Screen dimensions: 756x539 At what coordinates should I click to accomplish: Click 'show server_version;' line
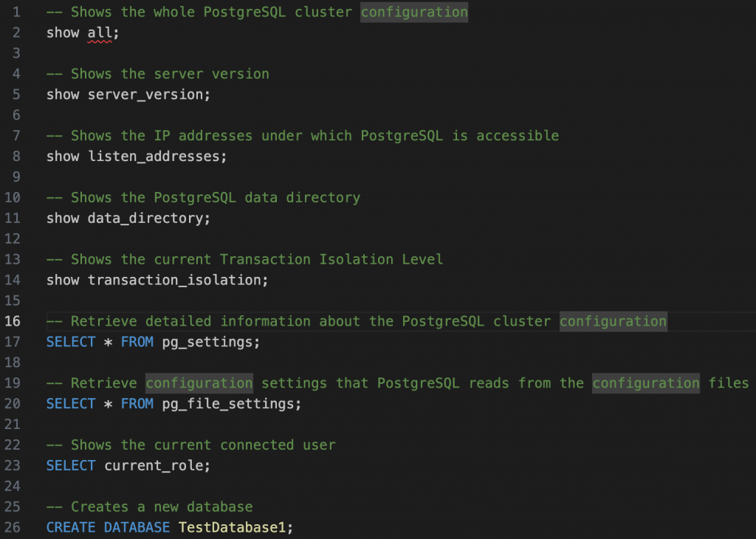point(128,95)
